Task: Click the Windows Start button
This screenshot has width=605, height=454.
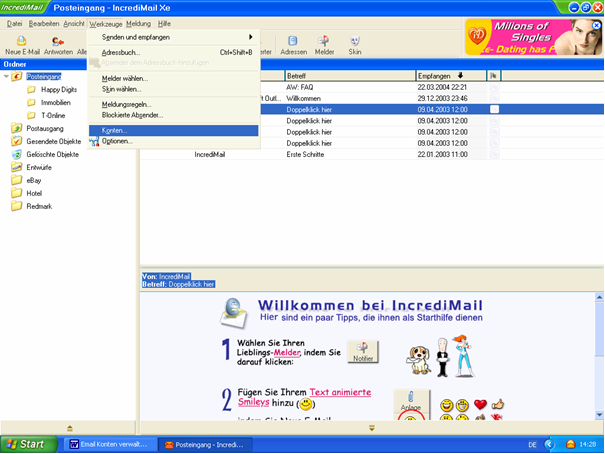Action: (x=29, y=444)
